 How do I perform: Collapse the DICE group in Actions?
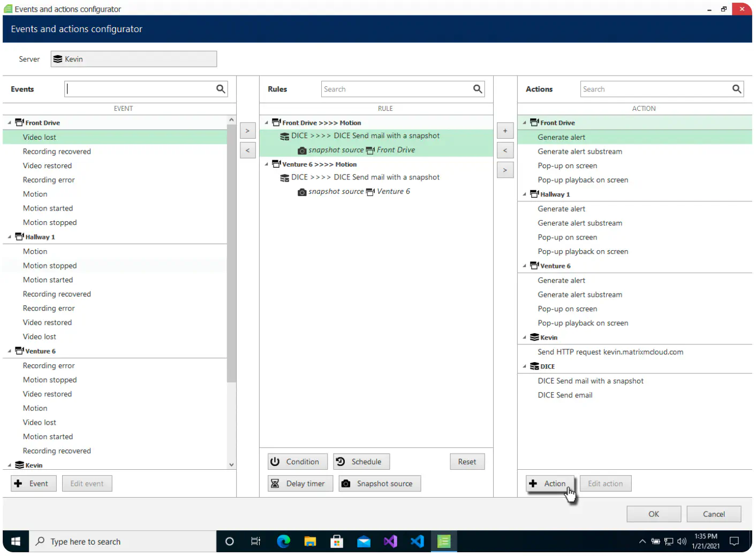pyautogui.click(x=524, y=366)
